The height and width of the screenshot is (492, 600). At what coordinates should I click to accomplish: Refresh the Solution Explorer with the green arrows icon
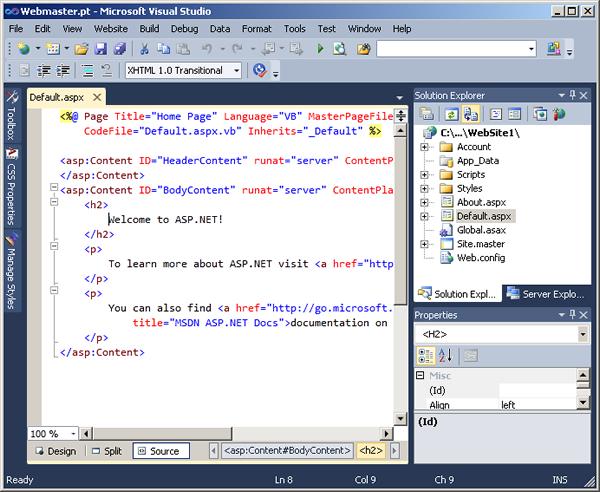point(451,114)
